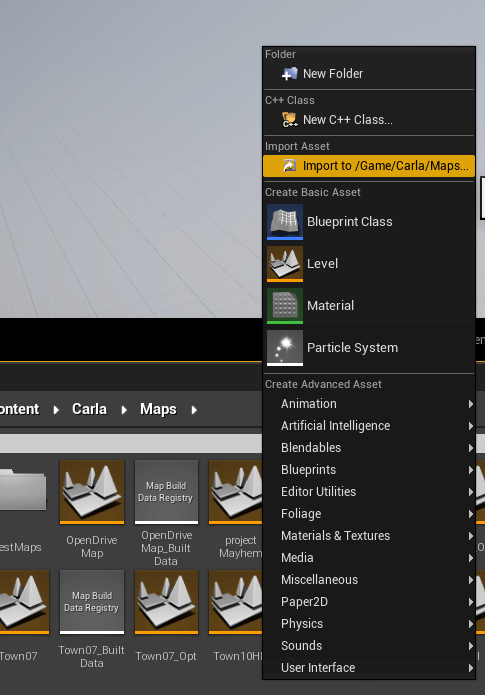Click the New Folder icon
Screen dimensions: 485x695
point(289,74)
